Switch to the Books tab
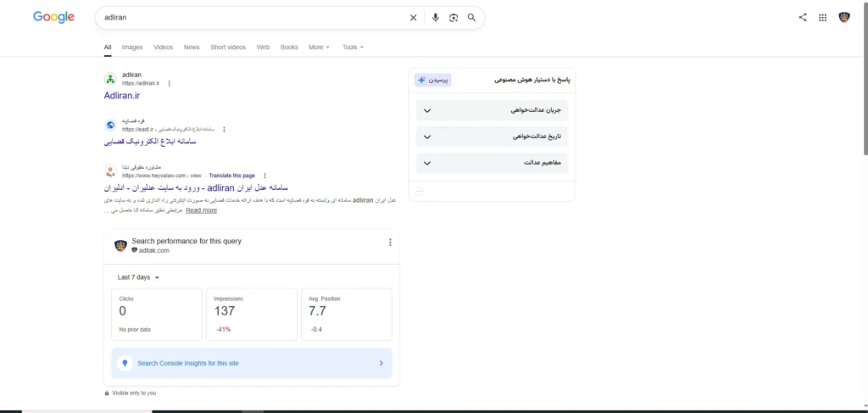Screen dimensions: 868x413 pyautogui.click(x=289, y=47)
